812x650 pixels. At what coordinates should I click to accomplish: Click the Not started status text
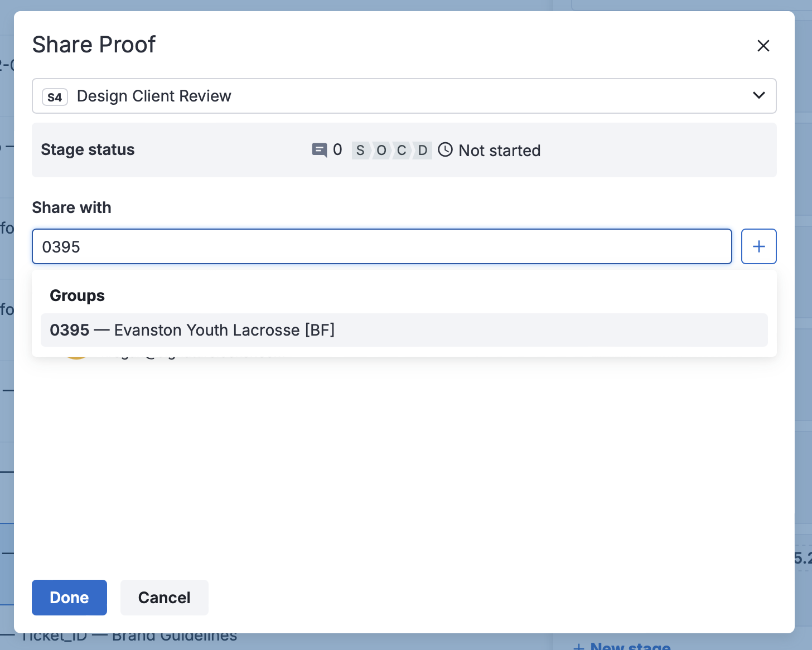[499, 151]
